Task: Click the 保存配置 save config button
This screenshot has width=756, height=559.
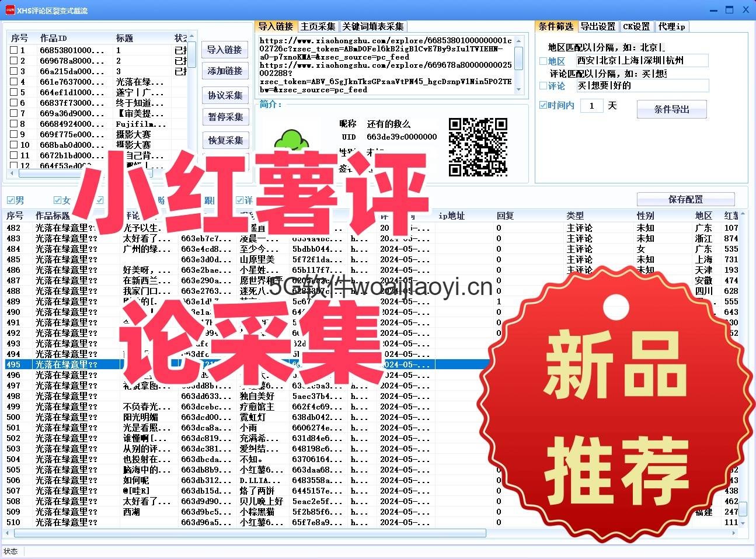Action: [x=685, y=199]
